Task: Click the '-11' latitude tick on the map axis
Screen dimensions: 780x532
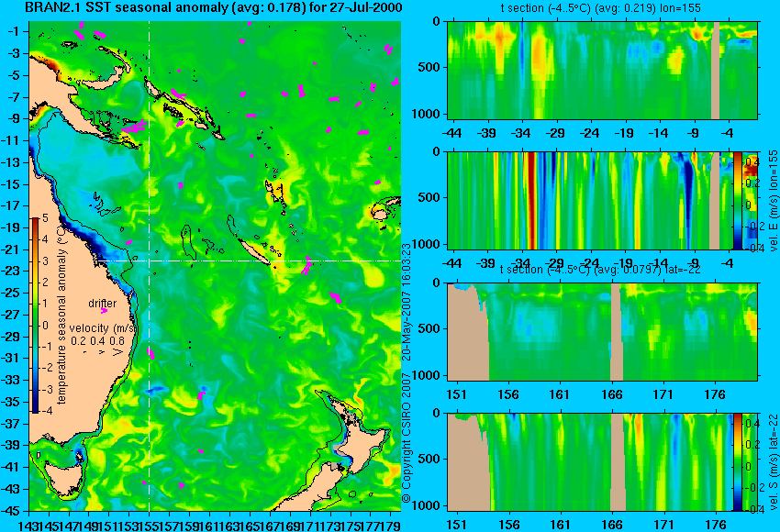Action: coord(11,141)
